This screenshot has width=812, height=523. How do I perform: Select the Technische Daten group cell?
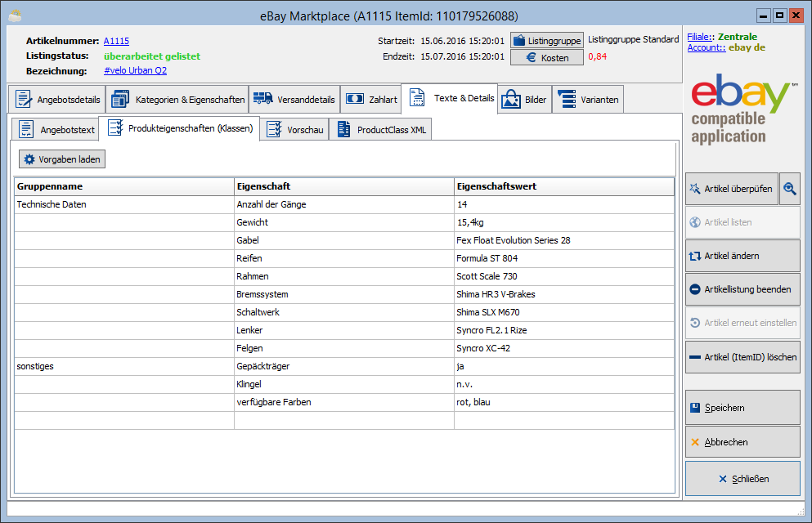coord(124,204)
